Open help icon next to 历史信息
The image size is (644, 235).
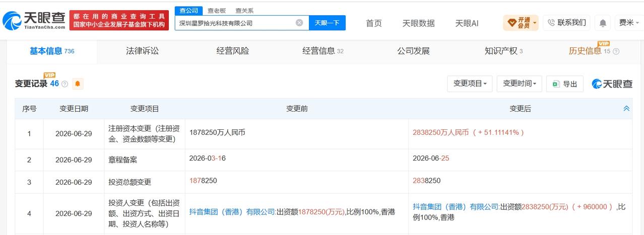[616, 51]
